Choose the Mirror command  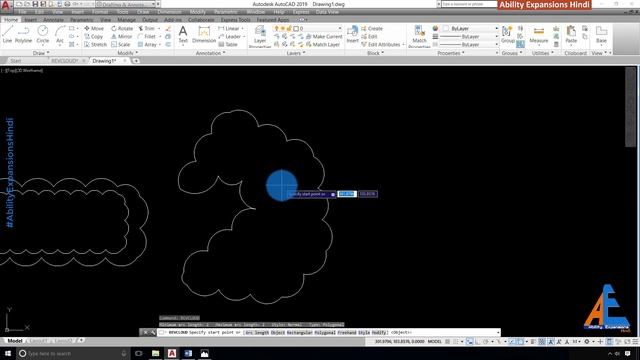[122, 36]
